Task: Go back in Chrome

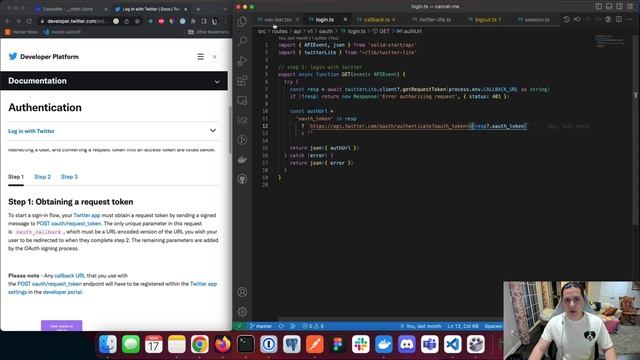Action: (8, 21)
